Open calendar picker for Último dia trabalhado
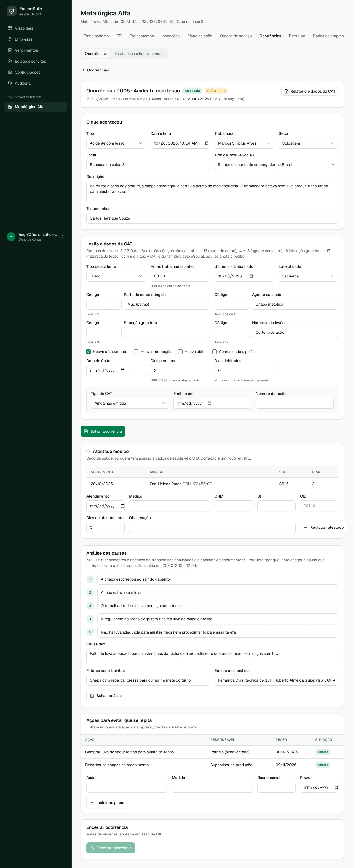This screenshot has height=868, width=353. (251, 276)
